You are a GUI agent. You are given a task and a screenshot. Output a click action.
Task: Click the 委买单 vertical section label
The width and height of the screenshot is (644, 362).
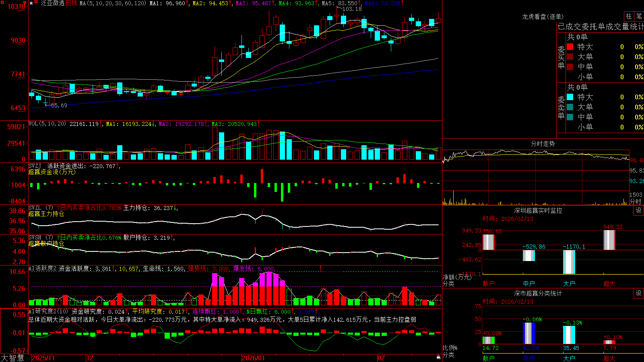[x=561, y=58]
